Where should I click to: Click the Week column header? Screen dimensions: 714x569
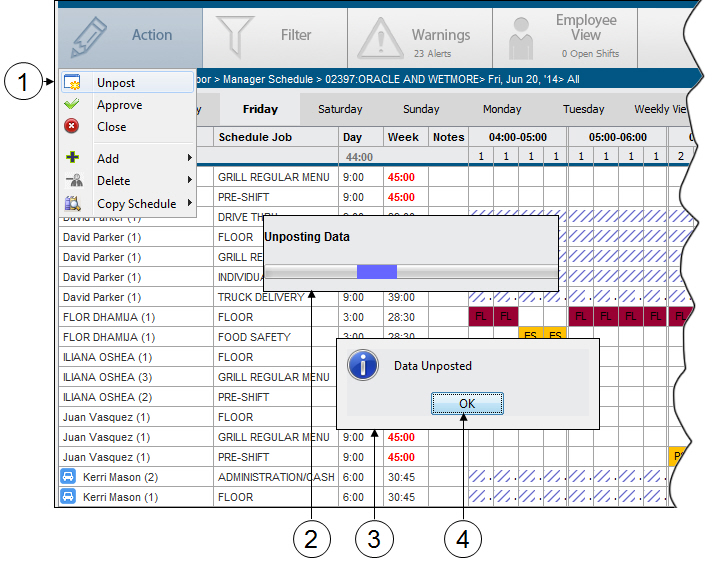[405, 137]
